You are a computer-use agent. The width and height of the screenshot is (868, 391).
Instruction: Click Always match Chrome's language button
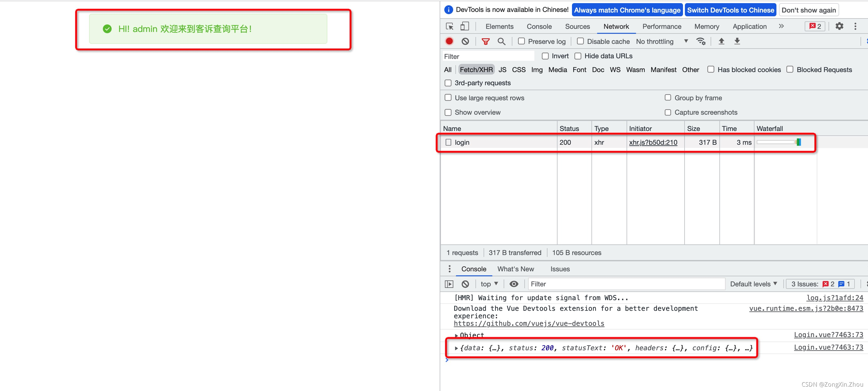(x=627, y=10)
